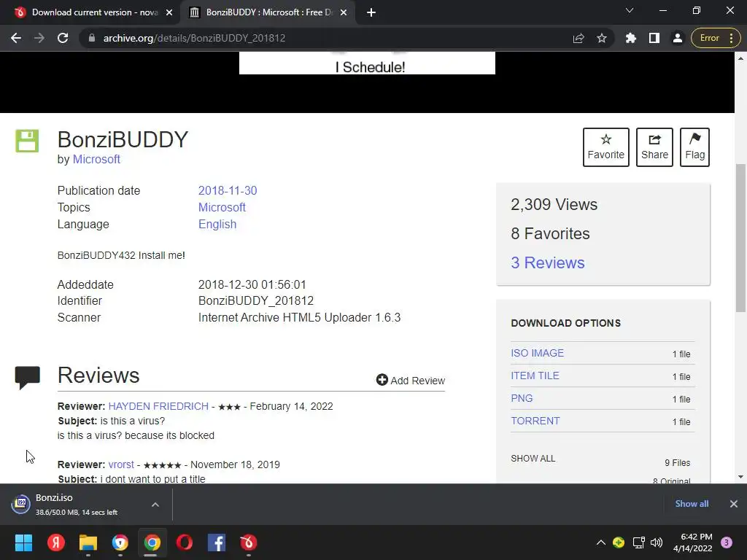Click the page scroll-up arrow

(740, 58)
